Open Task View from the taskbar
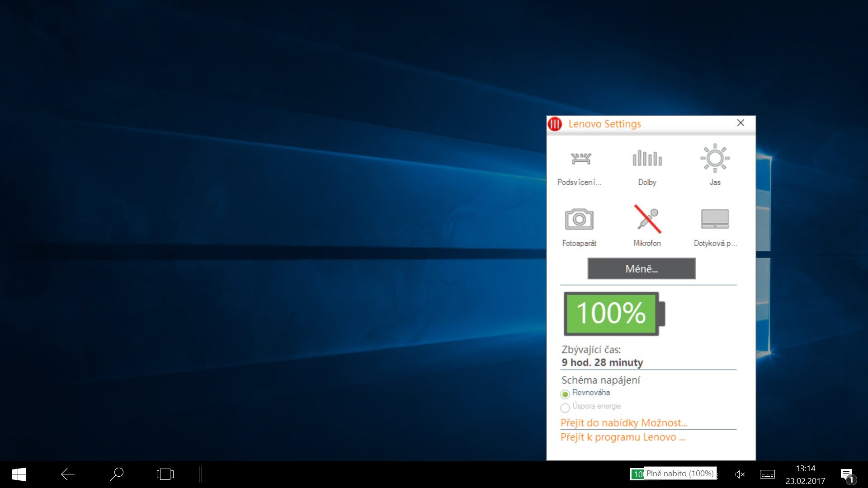Screen dimensions: 868x488 165,474
